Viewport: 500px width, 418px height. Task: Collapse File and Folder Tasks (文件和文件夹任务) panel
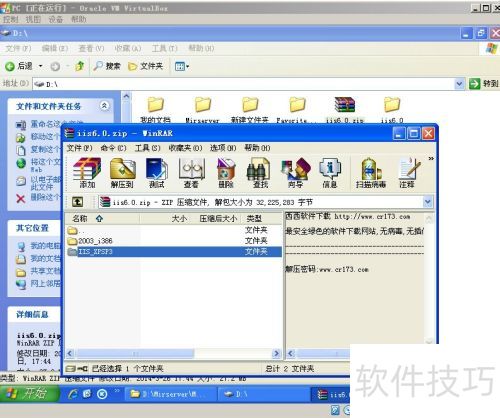104,106
